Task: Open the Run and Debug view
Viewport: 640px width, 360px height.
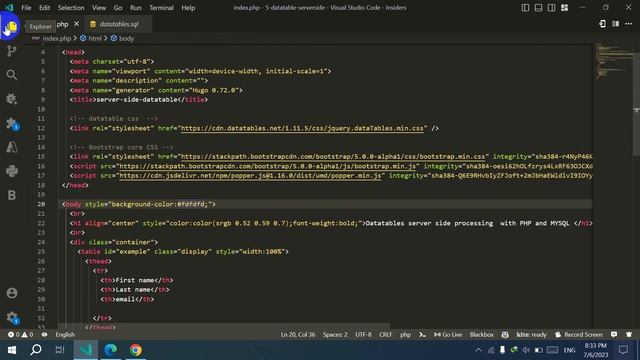Action: [x=11, y=99]
